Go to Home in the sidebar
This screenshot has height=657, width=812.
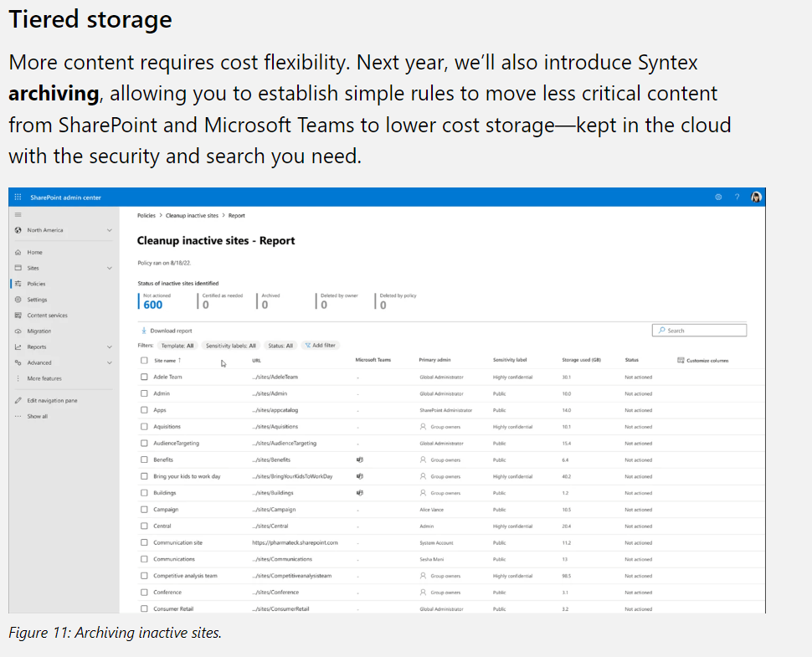tap(34, 252)
